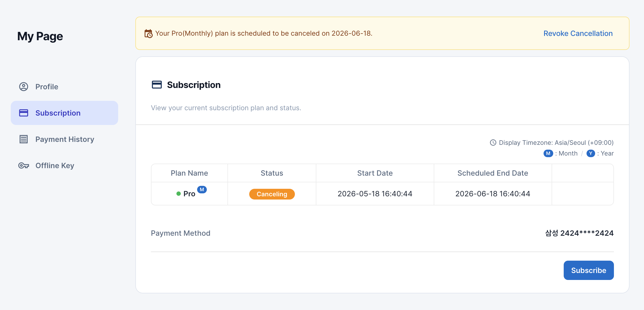The height and width of the screenshot is (310, 644).
Task: Select the Subscription sidebar item
Action: (64, 113)
